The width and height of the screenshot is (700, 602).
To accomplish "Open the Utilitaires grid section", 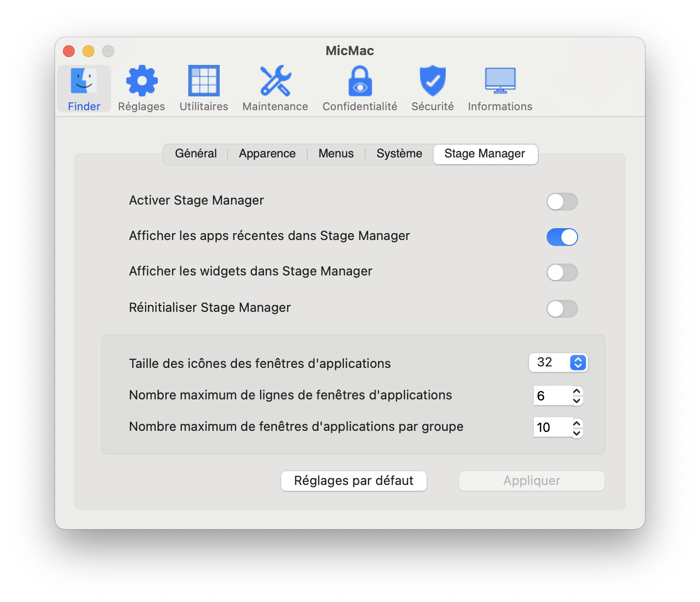I will tap(204, 89).
